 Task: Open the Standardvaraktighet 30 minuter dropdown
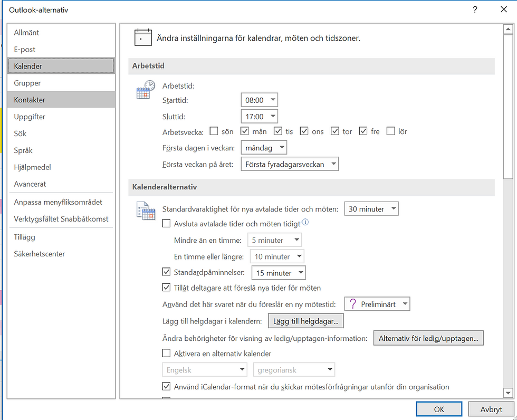[x=371, y=209]
